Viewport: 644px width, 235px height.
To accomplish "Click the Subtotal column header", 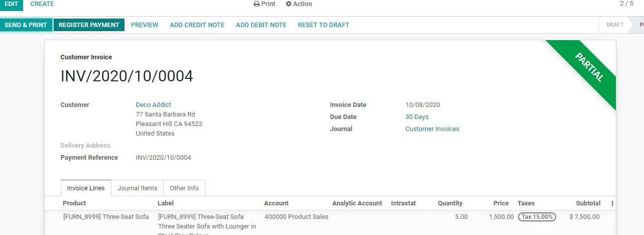I will pos(588,203).
